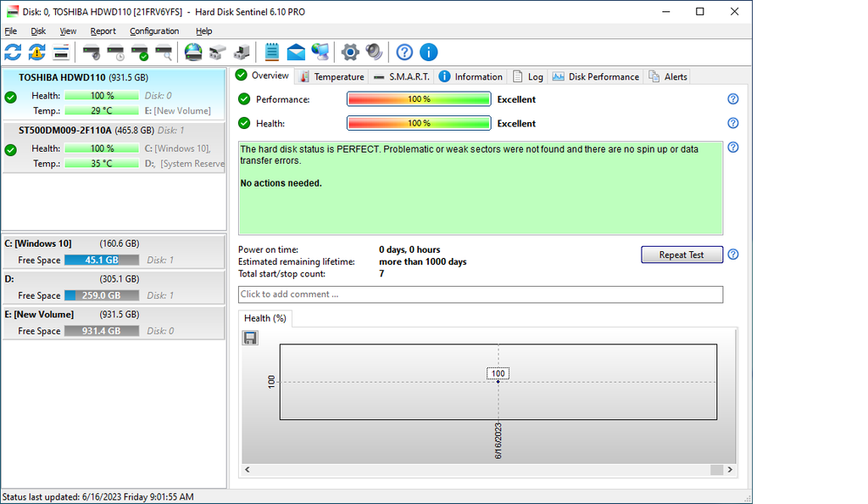Click the green check icon next to Performance
Viewport: 868px width, 504px height.
(244, 99)
